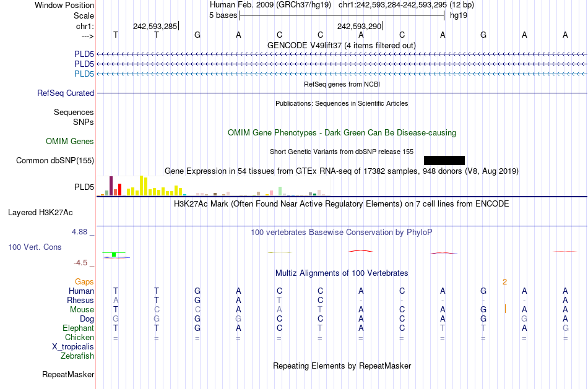Click the bright red GTEx expression bar
The width and height of the screenshot is (588, 389).
tap(119, 190)
